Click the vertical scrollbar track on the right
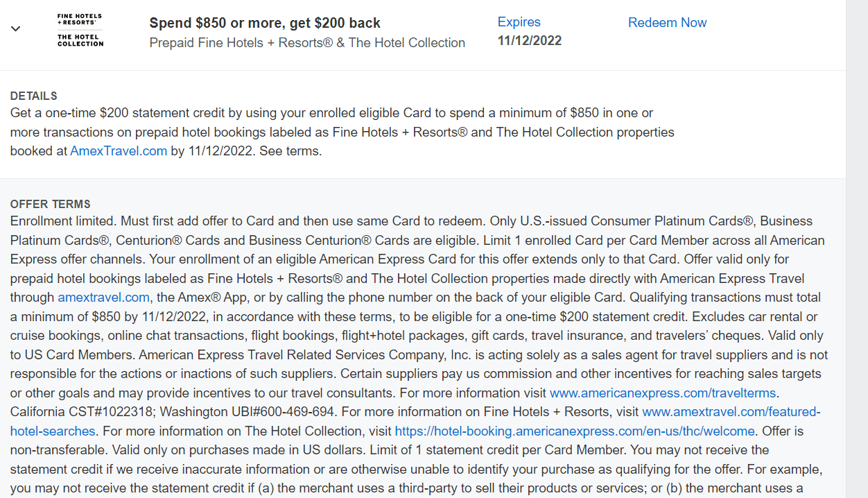The image size is (868, 498). (x=857, y=249)
